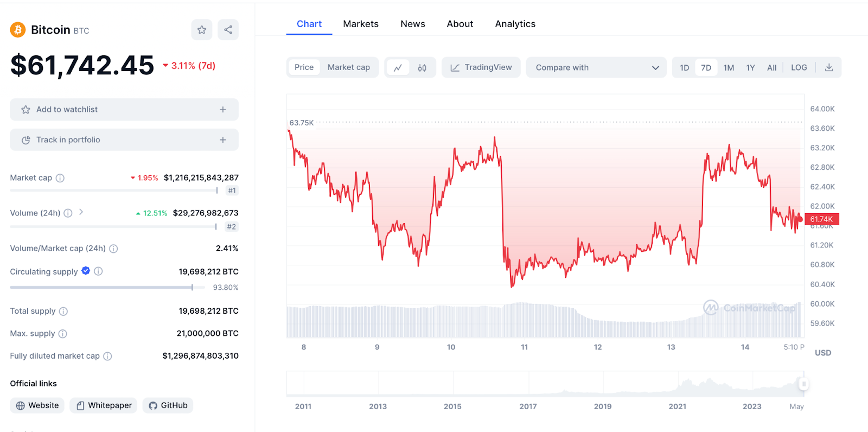Image resolution: width=868 pixels, height=432 pixels.
Task: Click the Volume (24h) info icon
Action: tap(68, 213)
